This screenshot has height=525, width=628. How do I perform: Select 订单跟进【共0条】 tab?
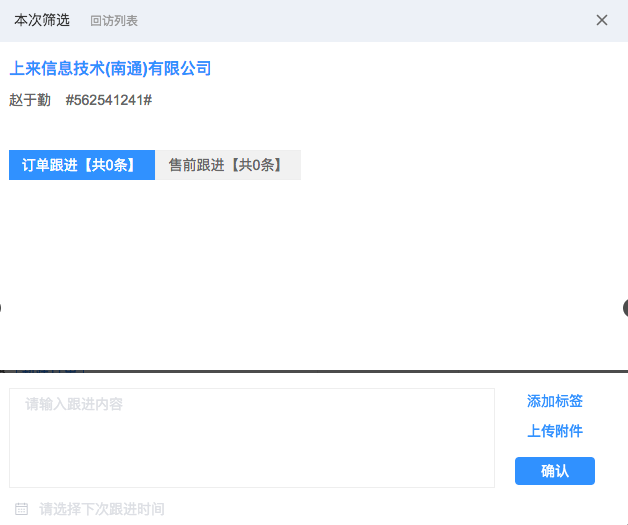pos(82,165)
